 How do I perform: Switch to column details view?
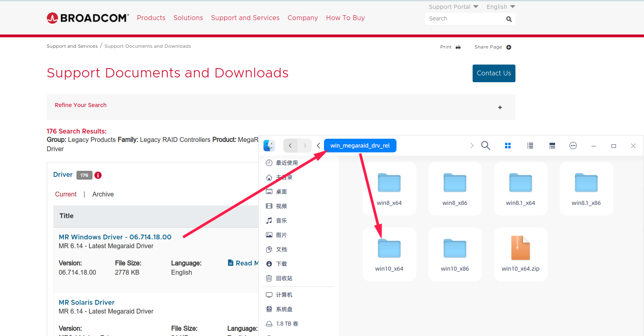click(552, 146)
